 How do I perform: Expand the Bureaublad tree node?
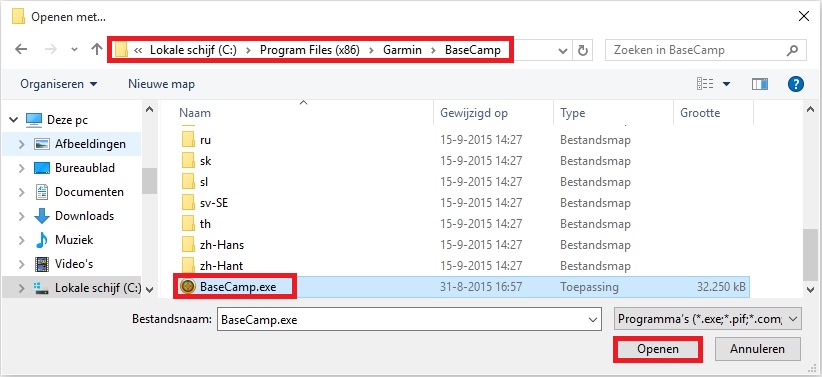coord(21,168)
